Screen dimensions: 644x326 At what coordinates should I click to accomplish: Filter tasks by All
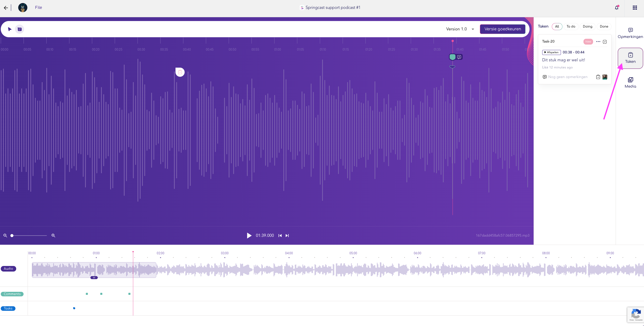pos(557,26)
